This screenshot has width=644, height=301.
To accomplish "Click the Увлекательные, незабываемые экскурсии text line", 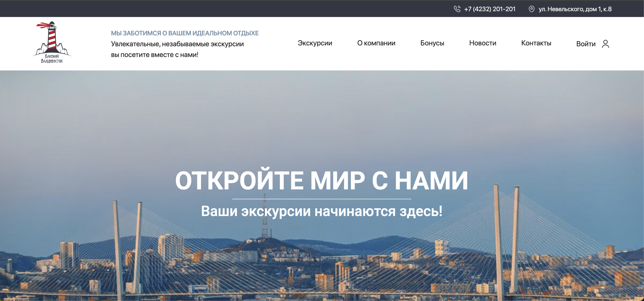I will [x=177, y=44].
